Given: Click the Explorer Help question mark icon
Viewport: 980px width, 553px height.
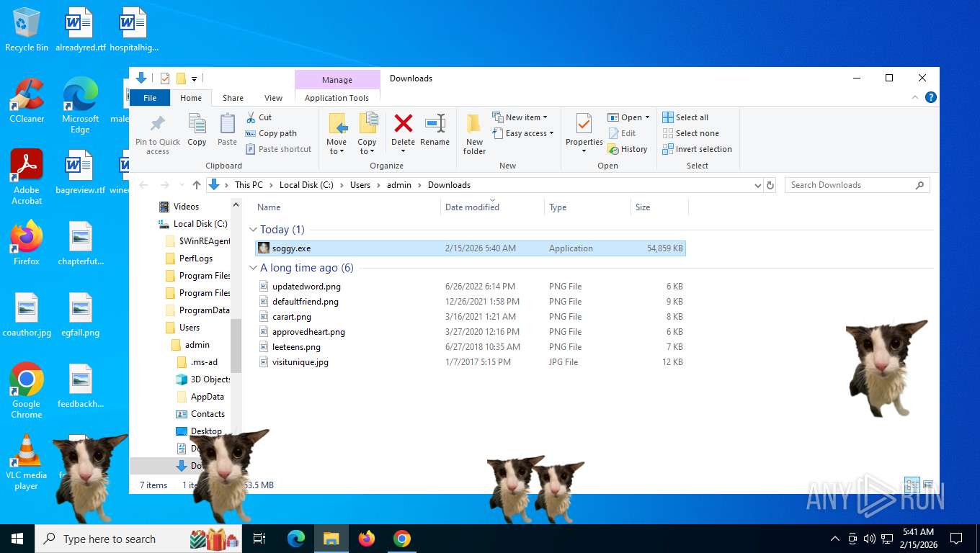Looking at the screenshot, I should click(930, 97).
